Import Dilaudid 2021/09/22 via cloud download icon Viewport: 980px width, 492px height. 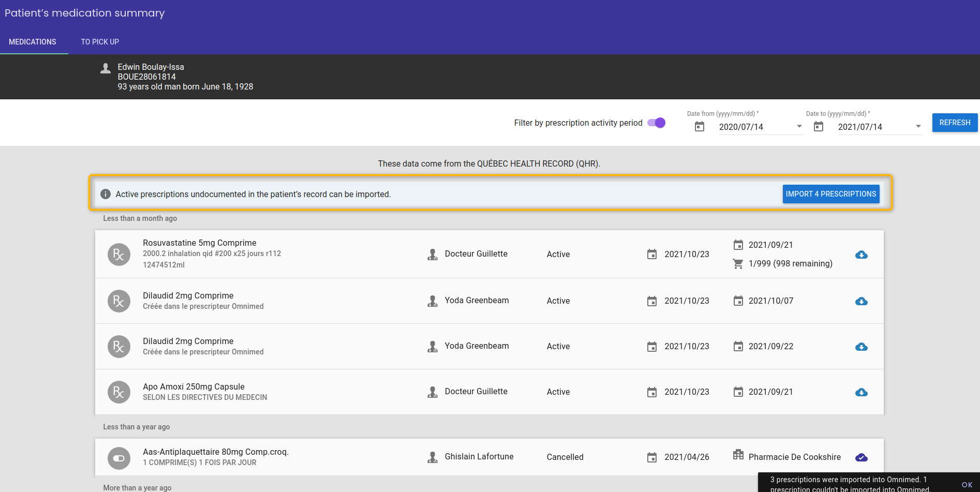[862, 347]
